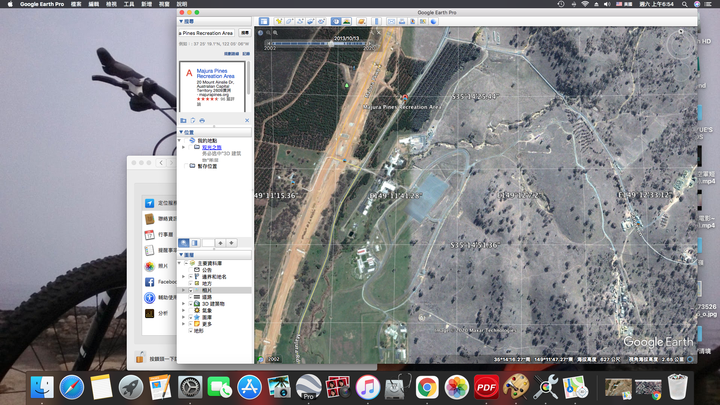Click the 搜尋 button next to search field
This screenshot has width=720, height=405.
point(244,33)
